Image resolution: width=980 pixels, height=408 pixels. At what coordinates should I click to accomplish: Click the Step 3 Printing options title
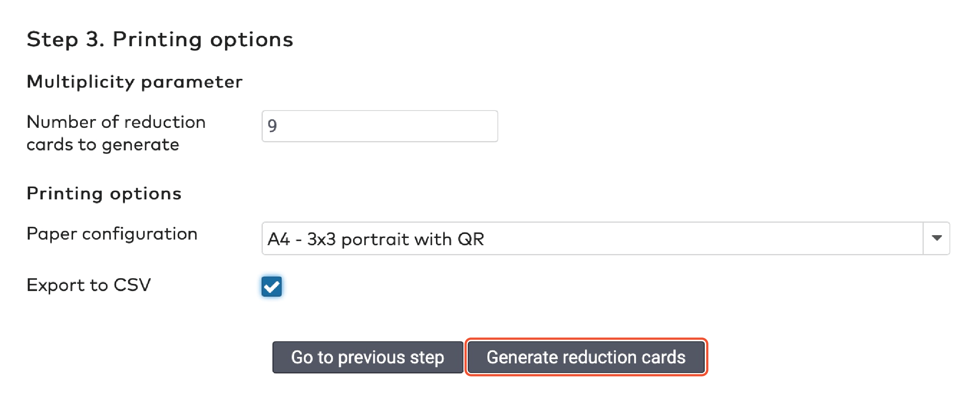click(160, 39)
